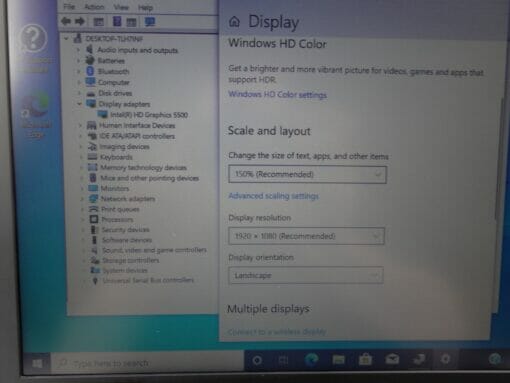
Task: Expand Human Interface Devices
Action: tap(80, 126)
